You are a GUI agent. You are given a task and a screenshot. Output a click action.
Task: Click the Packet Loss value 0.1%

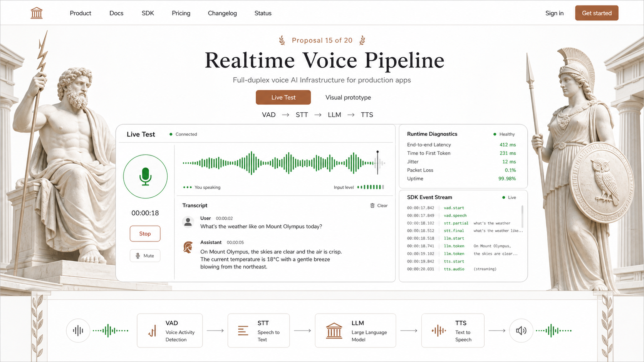[x=510, y=170]
